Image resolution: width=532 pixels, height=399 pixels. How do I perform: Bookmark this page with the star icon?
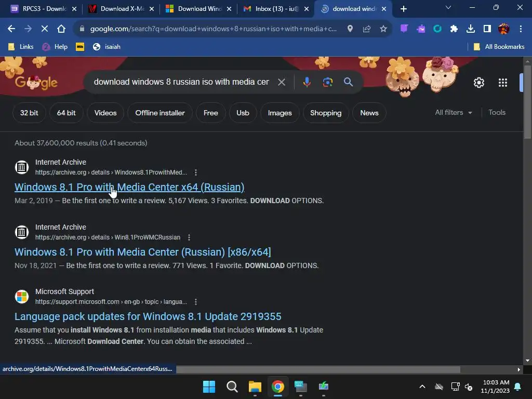(383, 29)
